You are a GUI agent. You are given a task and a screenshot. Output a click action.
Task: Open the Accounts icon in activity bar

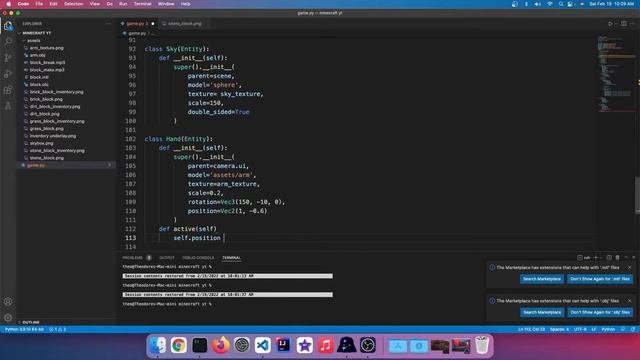coord(8,302)
